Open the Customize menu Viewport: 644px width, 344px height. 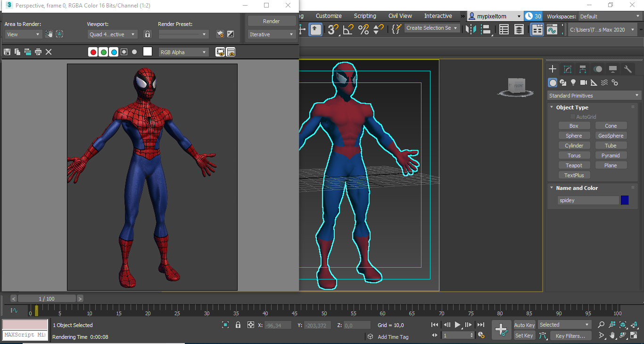tap(329, 16)
